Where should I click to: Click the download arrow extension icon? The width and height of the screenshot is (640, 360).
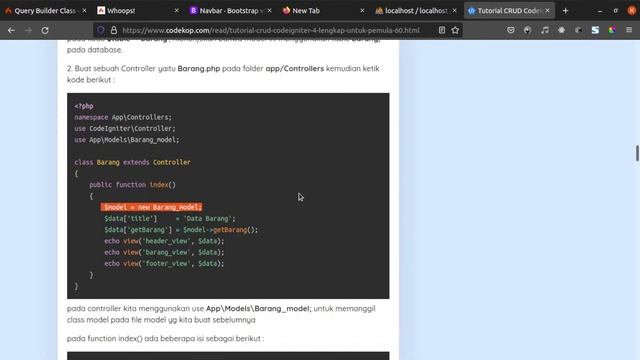[x=527, y=30]
